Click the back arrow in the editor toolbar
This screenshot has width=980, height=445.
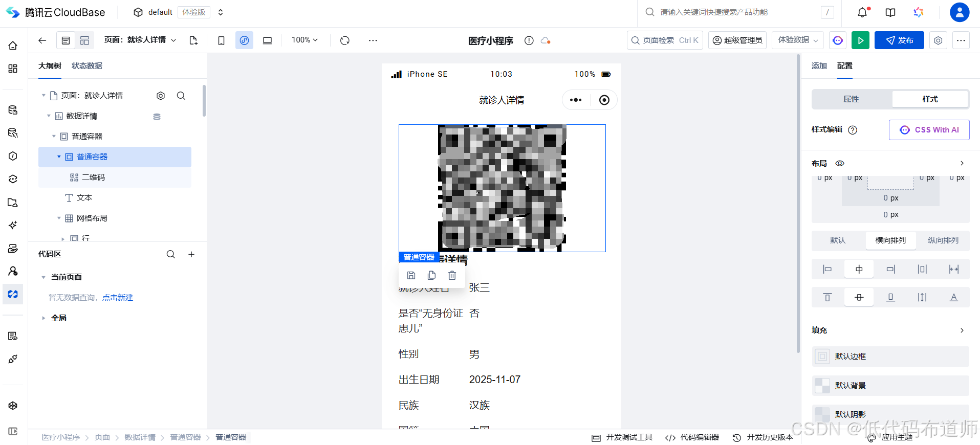click(x=42, y=40)
